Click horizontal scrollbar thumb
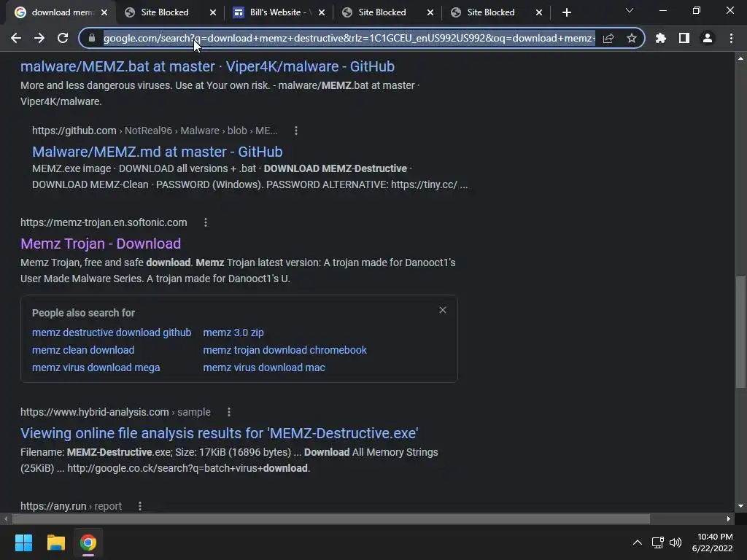 (330, 518)
